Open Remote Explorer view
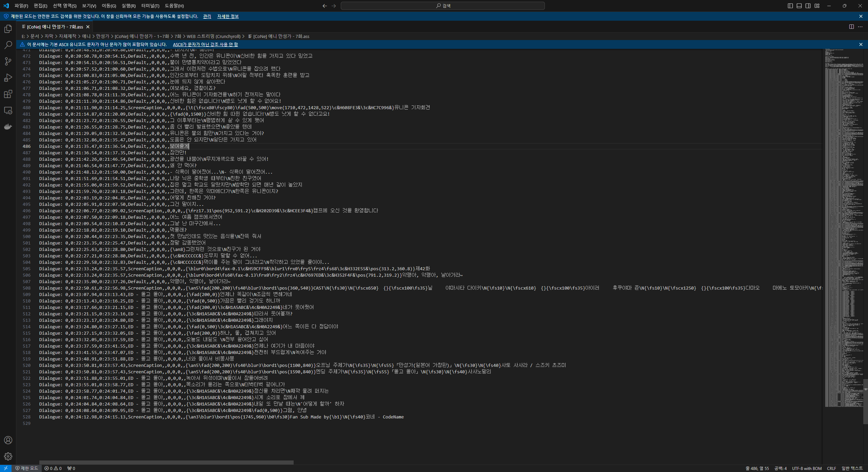Image resolution: width=868 pixels, height=472 pixels. coord(8,111)
